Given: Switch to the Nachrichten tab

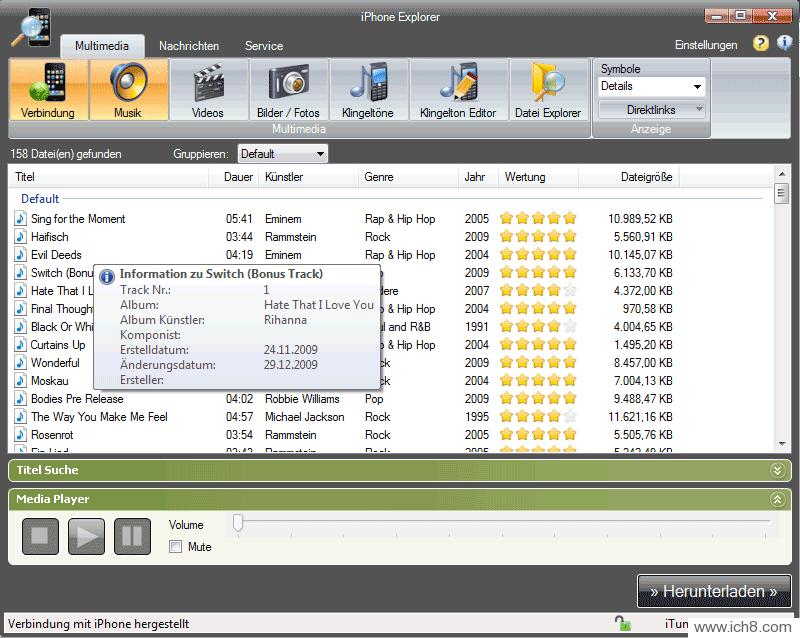Looking at the screenshot, I should pos(189,46).
